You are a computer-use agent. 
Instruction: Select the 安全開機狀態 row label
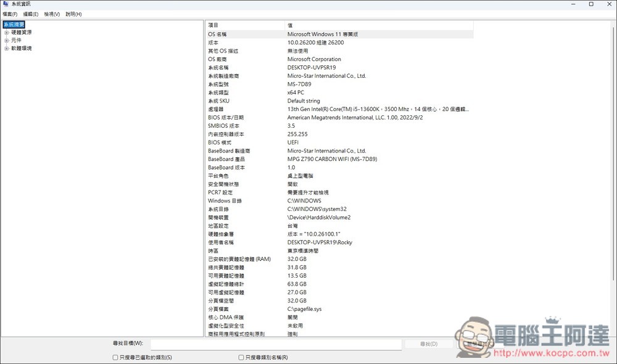(223, 184)
